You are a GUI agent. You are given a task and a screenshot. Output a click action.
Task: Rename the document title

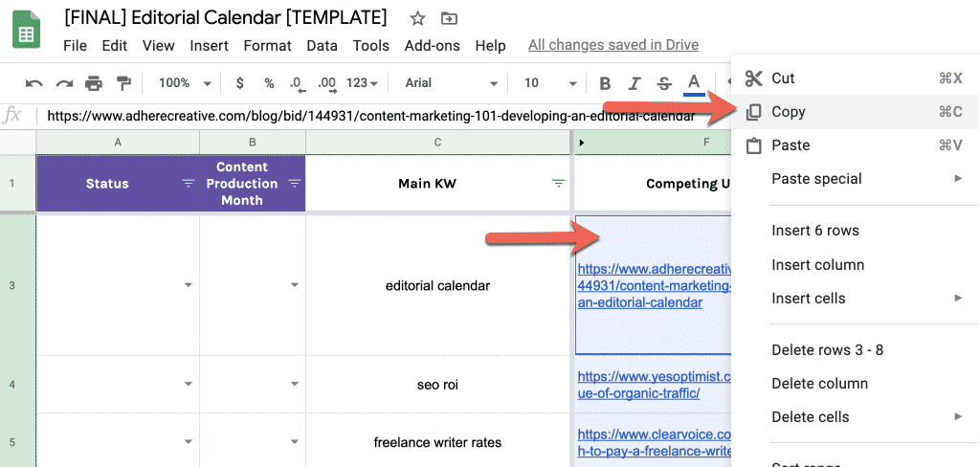coord(226,17)
